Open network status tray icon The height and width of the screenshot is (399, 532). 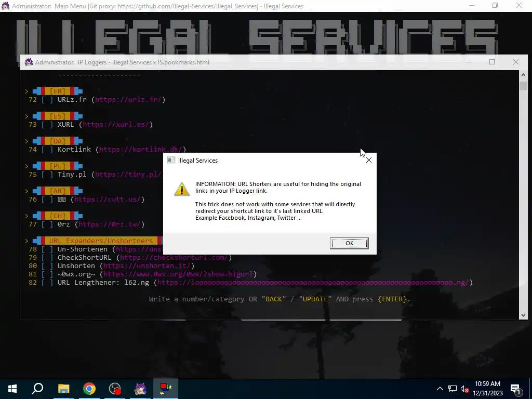tap(453, 389)
